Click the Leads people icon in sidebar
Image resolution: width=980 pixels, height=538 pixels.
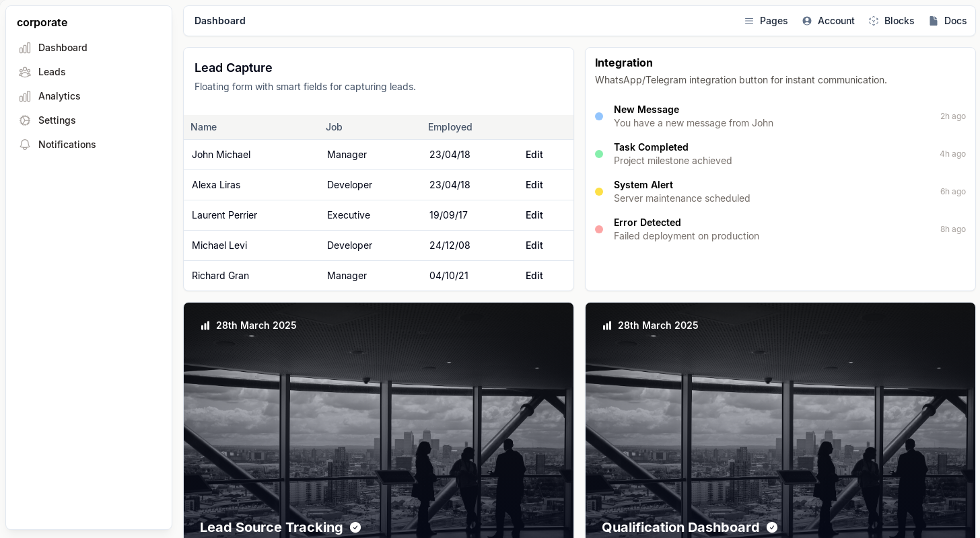[25, 72]
